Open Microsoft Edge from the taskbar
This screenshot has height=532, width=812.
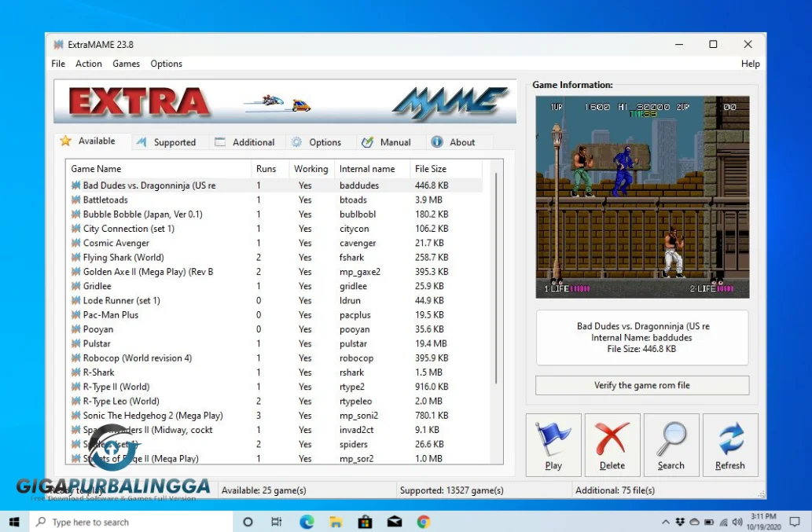click(307, 522)
